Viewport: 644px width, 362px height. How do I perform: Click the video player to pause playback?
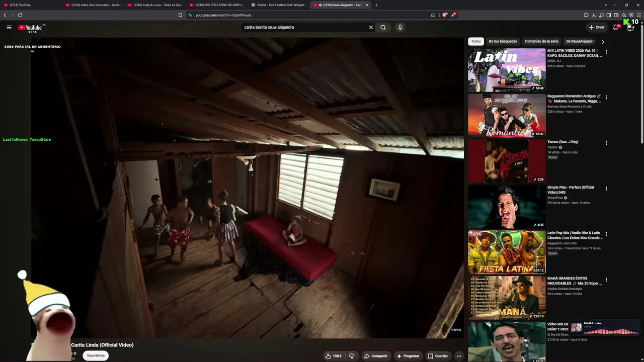[248, 188]
